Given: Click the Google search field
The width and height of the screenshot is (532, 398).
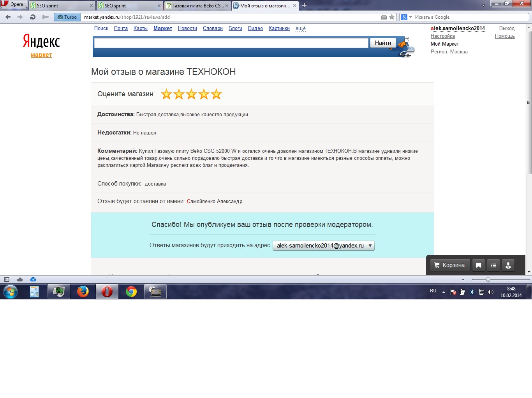Looking at the screenshot, I should tap(469, 17).
